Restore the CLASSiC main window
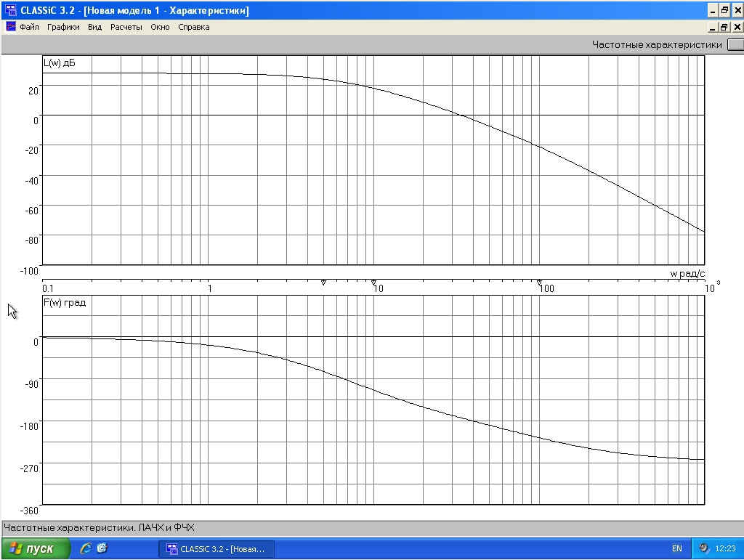The height and width of the screenshot is (560, 744). pyautogui.click(x=724, y=10)
